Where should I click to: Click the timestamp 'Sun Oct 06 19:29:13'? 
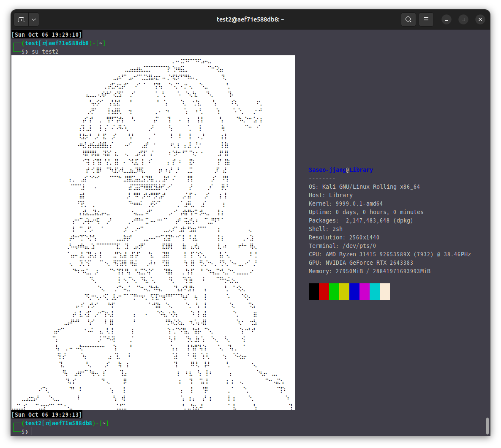(x=46, y=415)
